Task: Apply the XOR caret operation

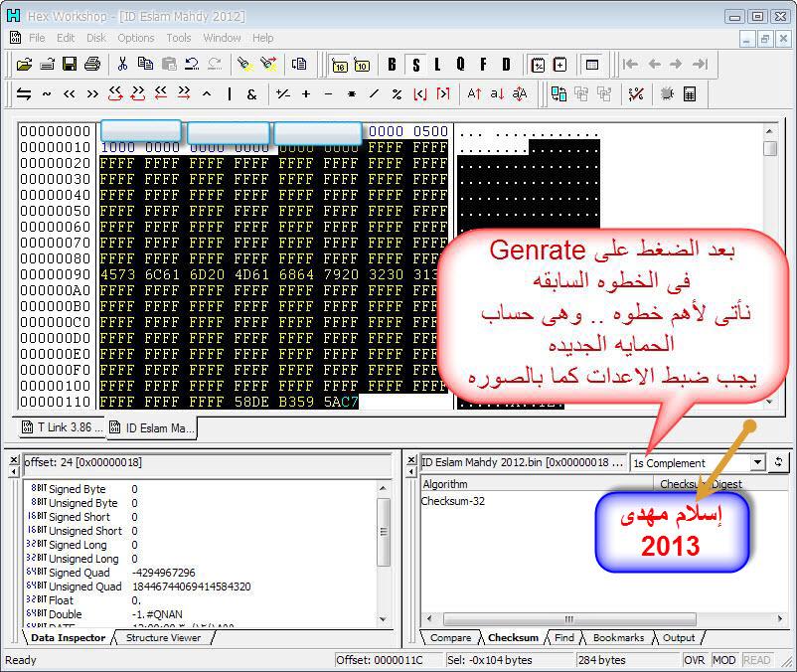Action: pyautogui.click(x=207, y=94)
